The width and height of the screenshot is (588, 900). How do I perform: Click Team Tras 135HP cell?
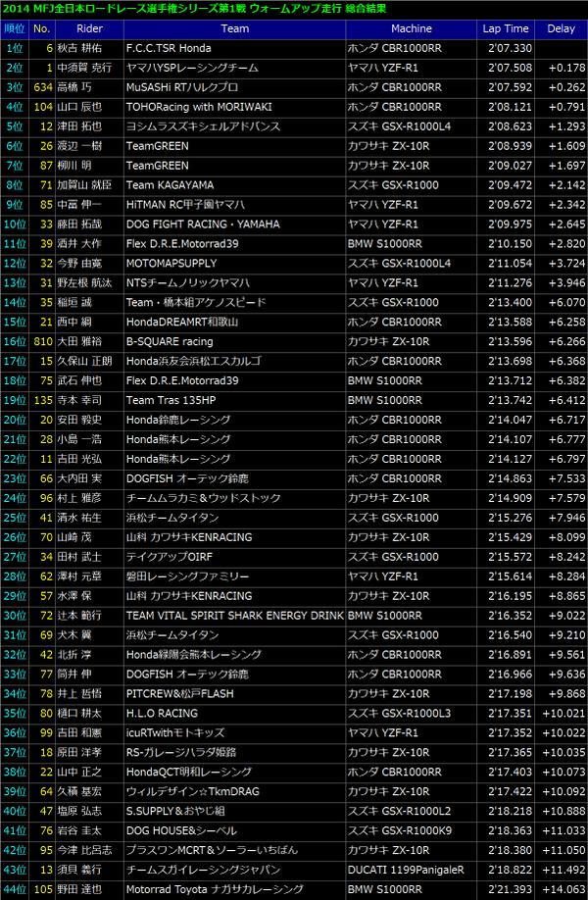[x=234, y=400]
